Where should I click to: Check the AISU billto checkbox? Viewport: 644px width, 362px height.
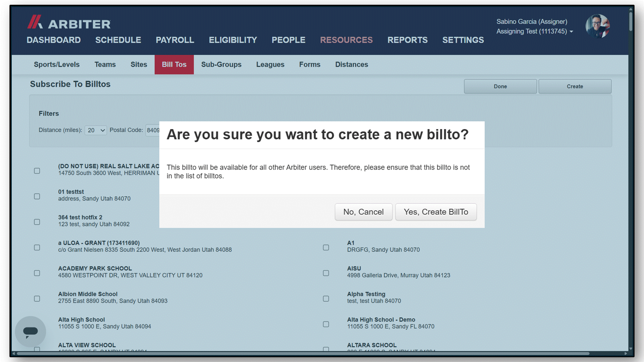[x=326, y=273]
